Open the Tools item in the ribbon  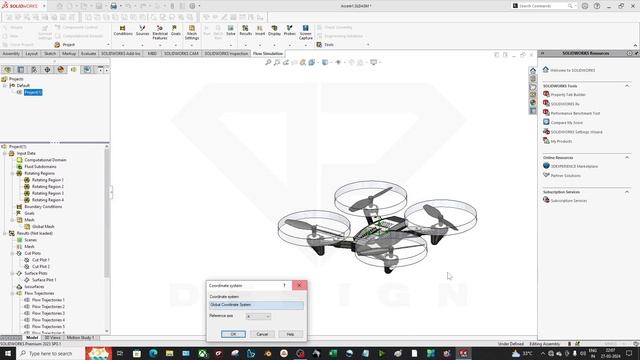(325, 44)
